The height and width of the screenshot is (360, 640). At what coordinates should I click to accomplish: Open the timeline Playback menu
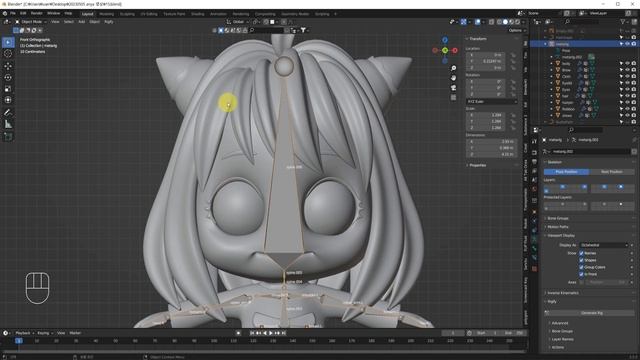tap(24, 333)
